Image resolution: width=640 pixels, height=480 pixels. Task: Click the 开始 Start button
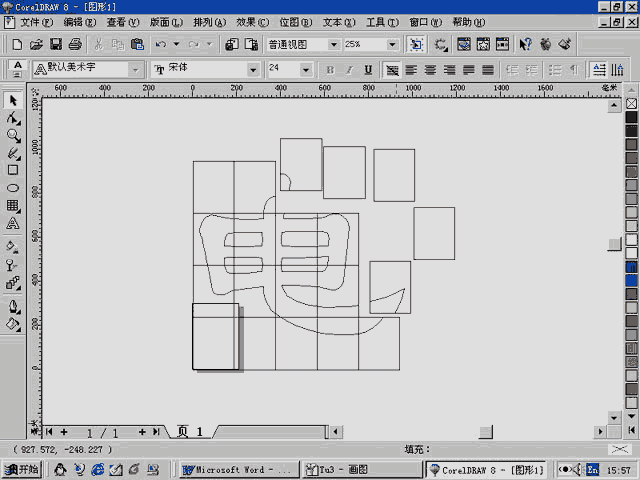[22, 469]
